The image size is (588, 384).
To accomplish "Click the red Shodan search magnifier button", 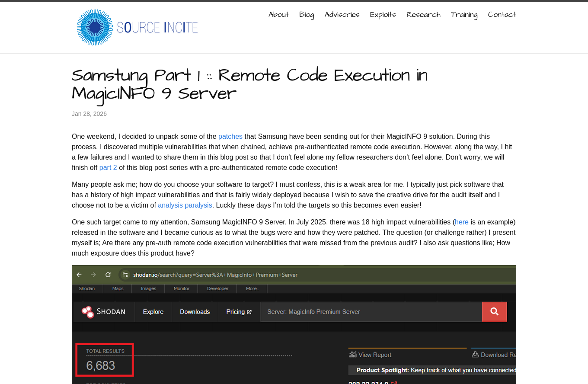I will pyautogui.click(x=494, y=312).
